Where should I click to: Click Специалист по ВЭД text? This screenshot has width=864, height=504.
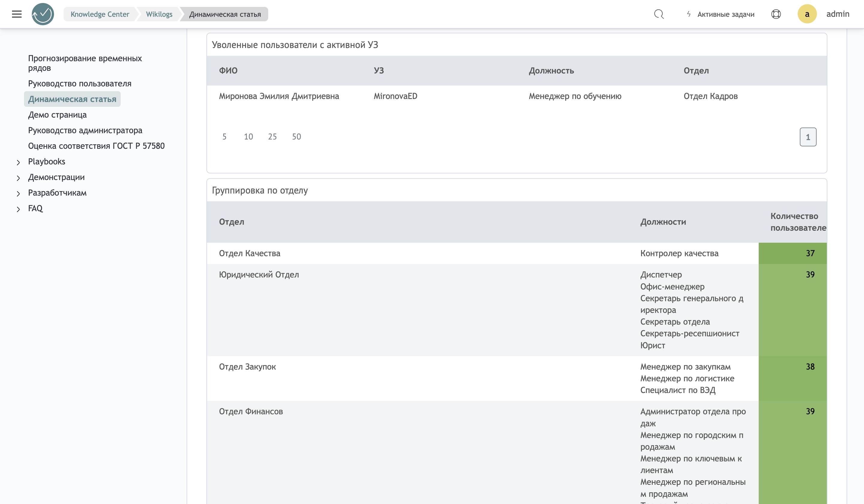(x=678, y=390)
